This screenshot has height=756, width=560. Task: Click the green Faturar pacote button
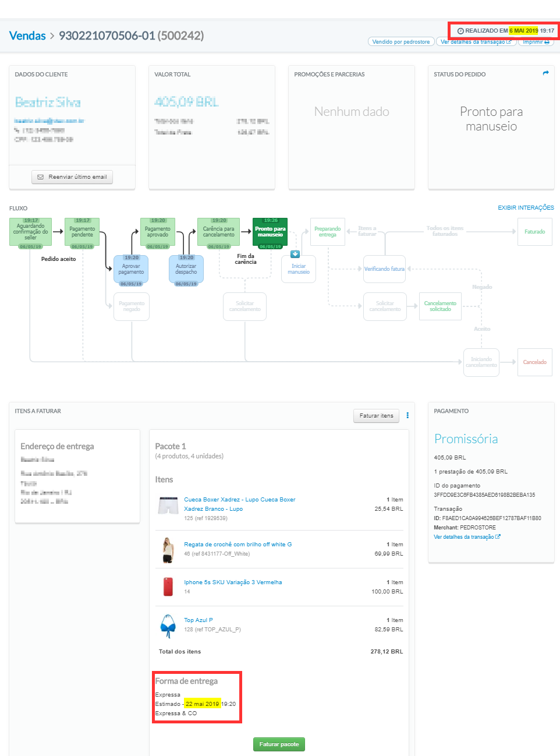[x=279, y=744]
